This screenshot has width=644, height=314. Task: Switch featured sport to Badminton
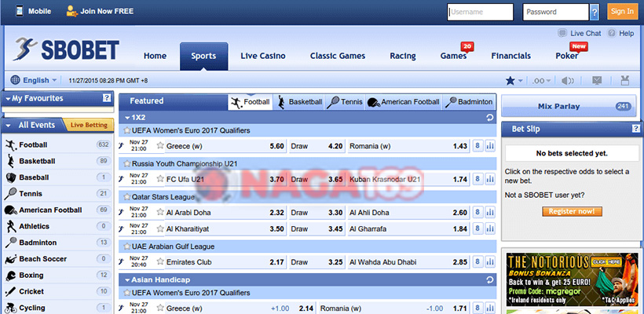pos(469,102)
